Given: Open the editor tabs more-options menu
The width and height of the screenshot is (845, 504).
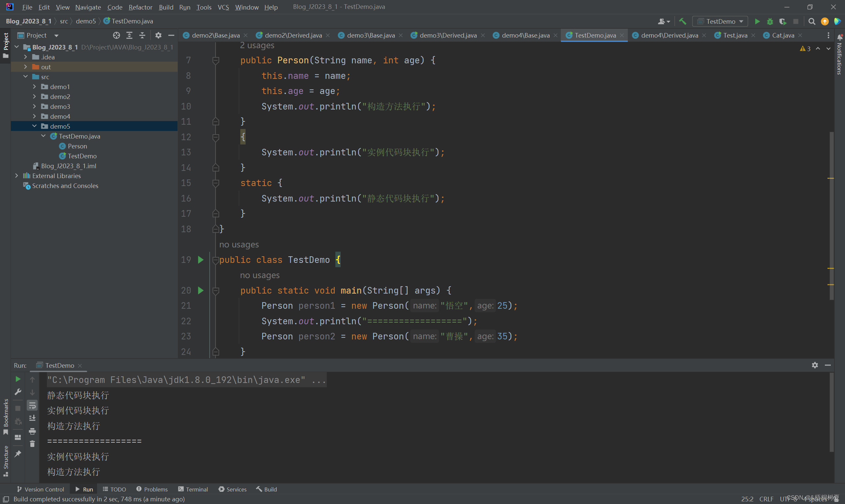Looking at the screenshot, I should point(828,35).
